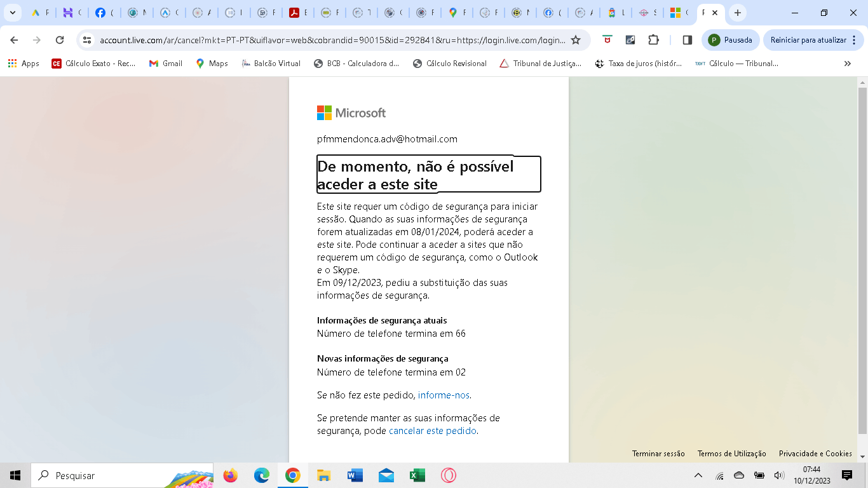The image size is (868, 488).
Task: Open the tab search dropdown arrow
Action: [12, 13]
